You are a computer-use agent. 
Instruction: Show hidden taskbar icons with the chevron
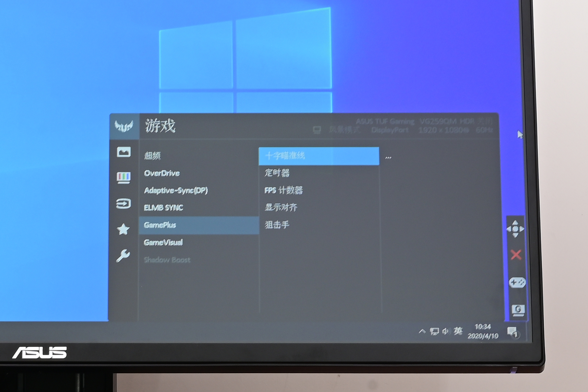(423, 331)
